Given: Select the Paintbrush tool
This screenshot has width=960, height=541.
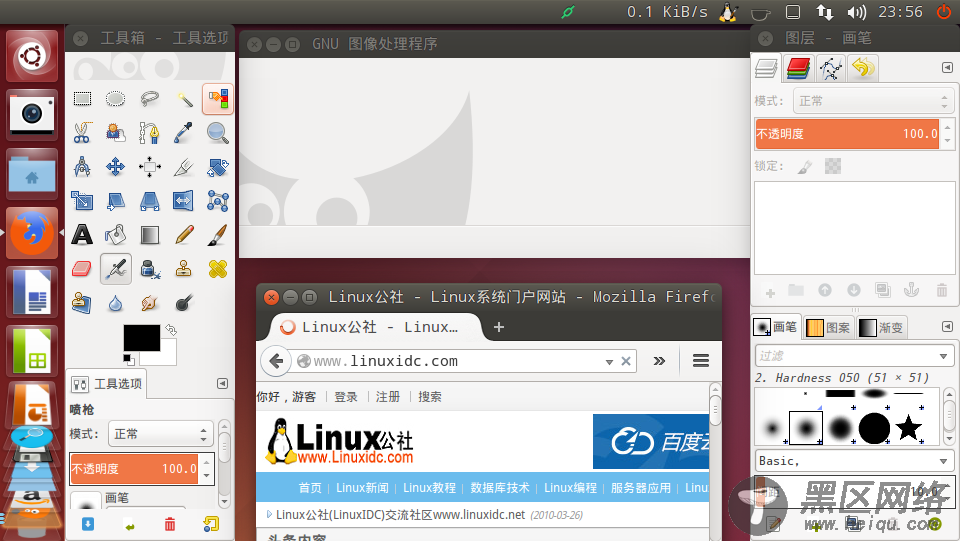Looking at the screenshot, I should pos(218,234).
